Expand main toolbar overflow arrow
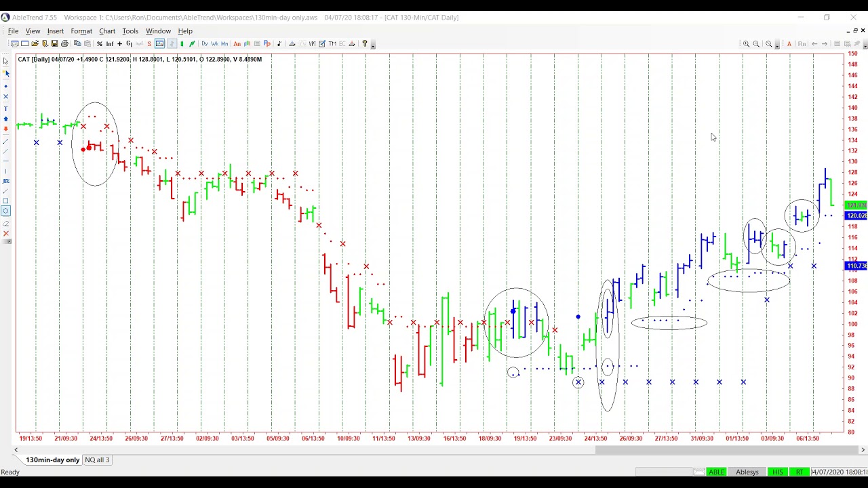 [x=373, y=45]
